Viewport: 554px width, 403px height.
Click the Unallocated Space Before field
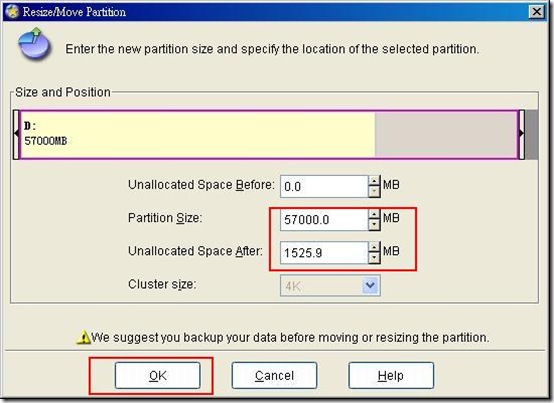(324, 186)
